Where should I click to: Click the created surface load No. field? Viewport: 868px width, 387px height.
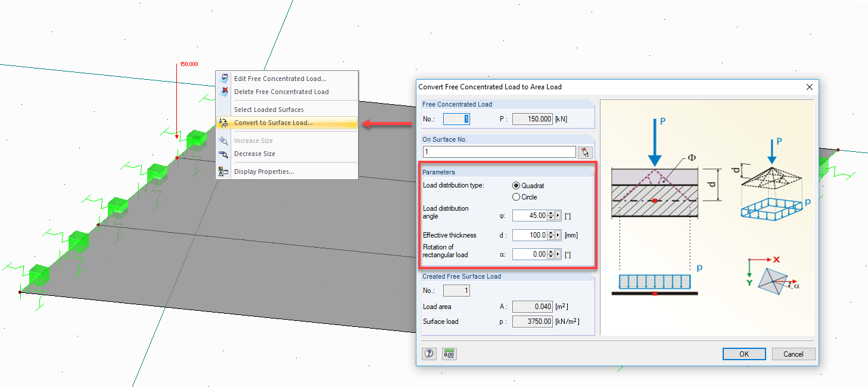click(x=456, y=291)
